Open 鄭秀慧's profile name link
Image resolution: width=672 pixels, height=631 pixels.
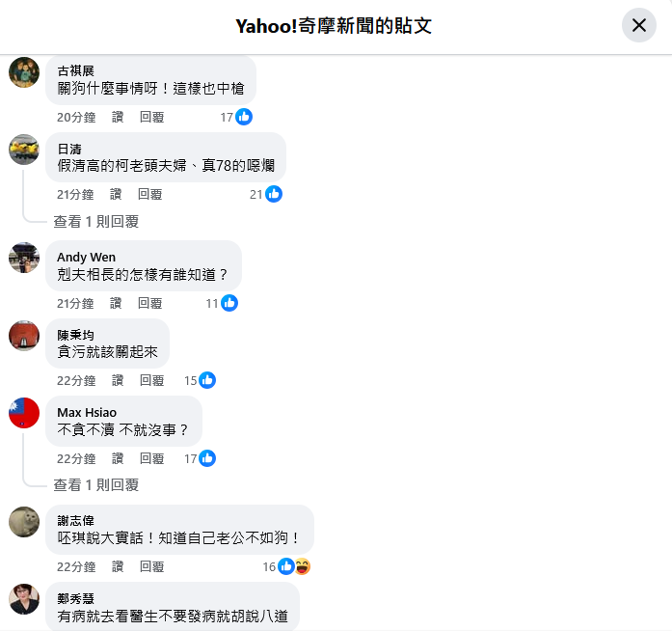click(x=75, y=598)
